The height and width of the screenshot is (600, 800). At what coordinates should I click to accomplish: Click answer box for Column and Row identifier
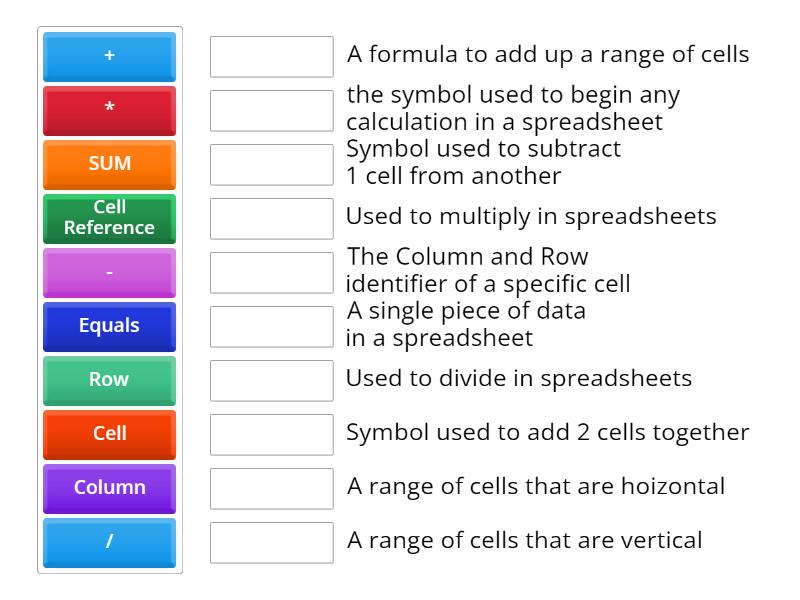click(x=271, y=273)
